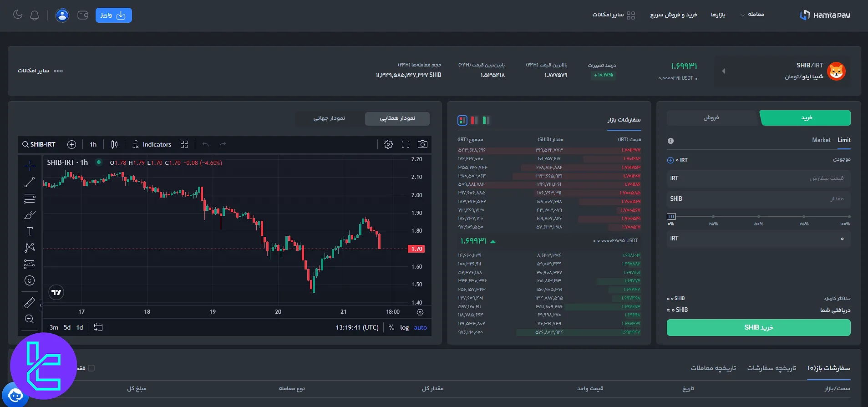Open chart settings gear icon

[388, 144]
